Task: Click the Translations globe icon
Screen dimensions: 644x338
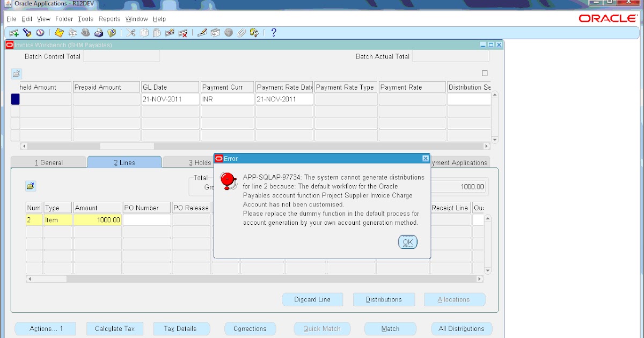Action: pos(229,33)
